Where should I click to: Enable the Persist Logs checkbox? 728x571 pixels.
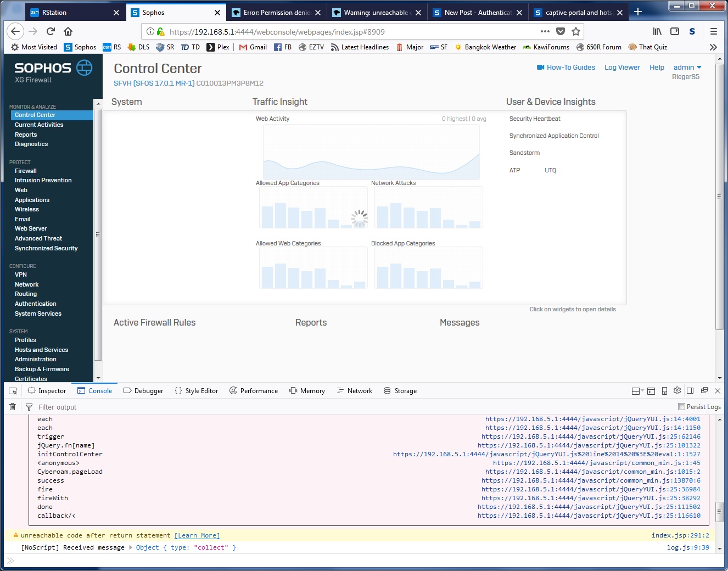click(x=681, y=407)
